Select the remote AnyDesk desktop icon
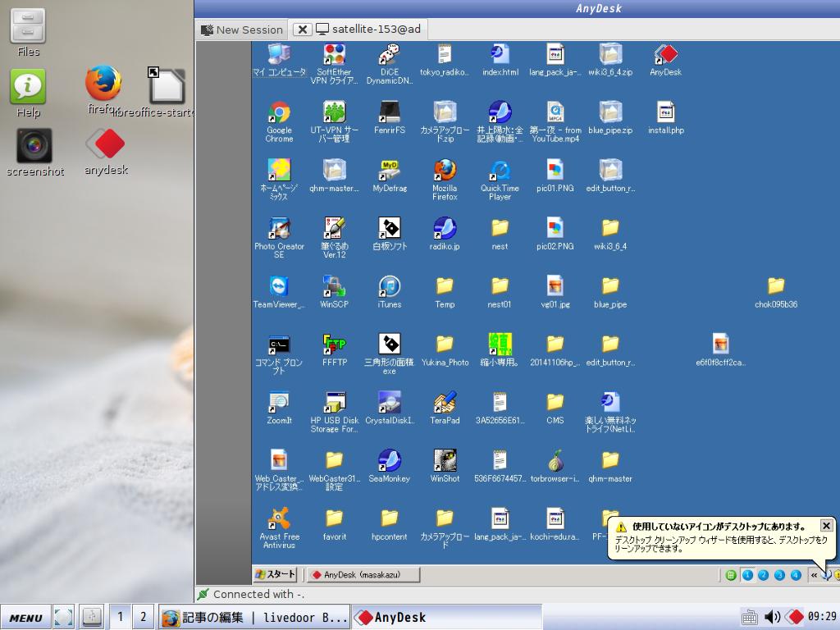This screenshot has height=630, width=840. pos(665,59)
